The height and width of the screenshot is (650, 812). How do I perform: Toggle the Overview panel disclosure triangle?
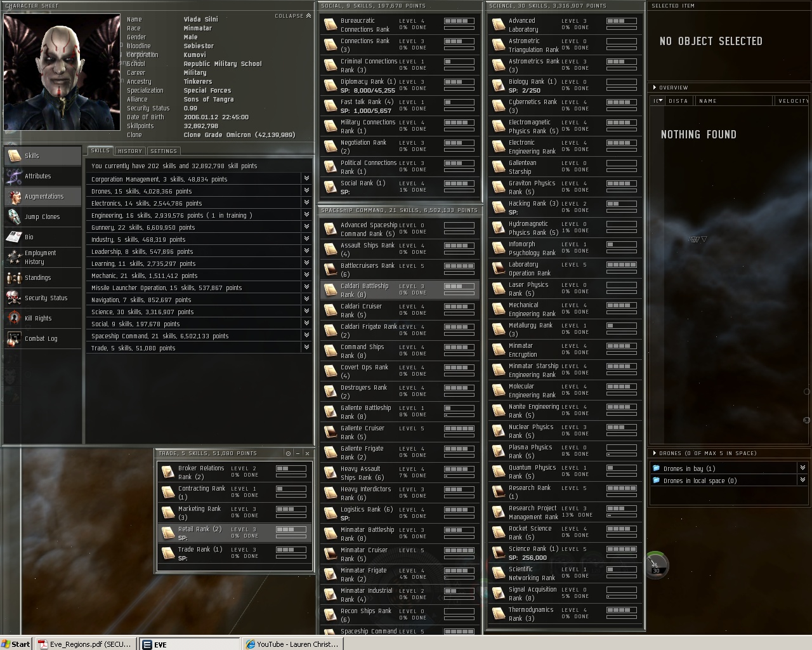(x=654, y=88)
